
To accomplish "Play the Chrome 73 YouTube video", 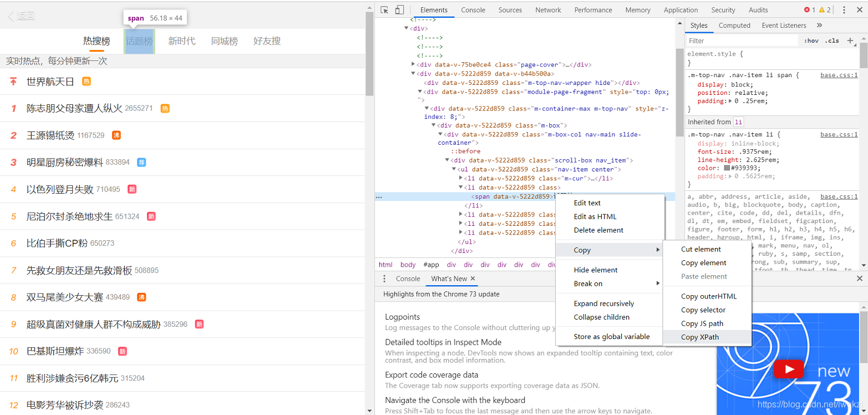I will [x=789, y=369].
